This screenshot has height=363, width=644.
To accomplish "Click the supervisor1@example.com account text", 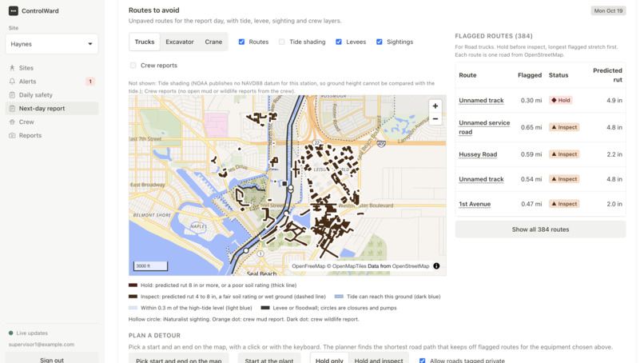I will pyautogui.click(x=42, y=345).
